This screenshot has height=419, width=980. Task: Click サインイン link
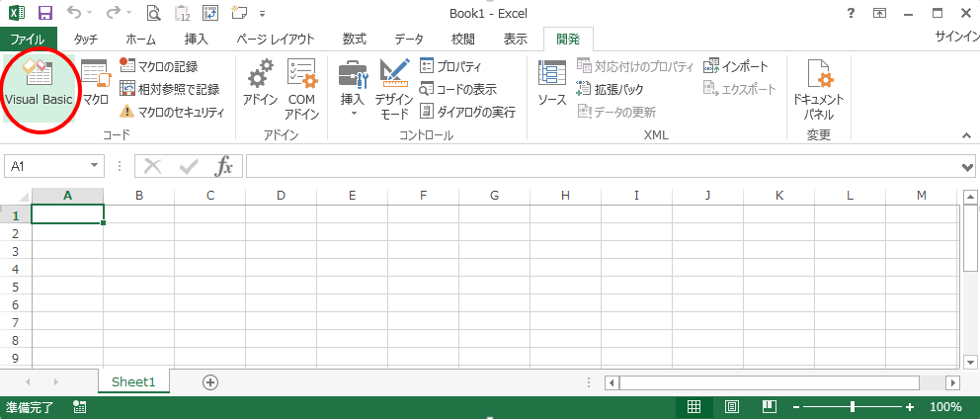pyautogui.click(x=957, y=37)
